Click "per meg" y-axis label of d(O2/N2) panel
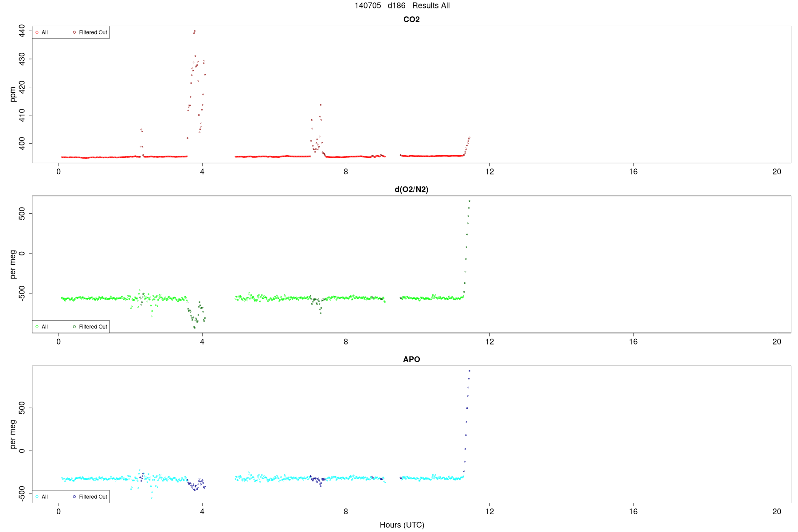The height and width of the screenshot is (532, 798). coord(13,265)
